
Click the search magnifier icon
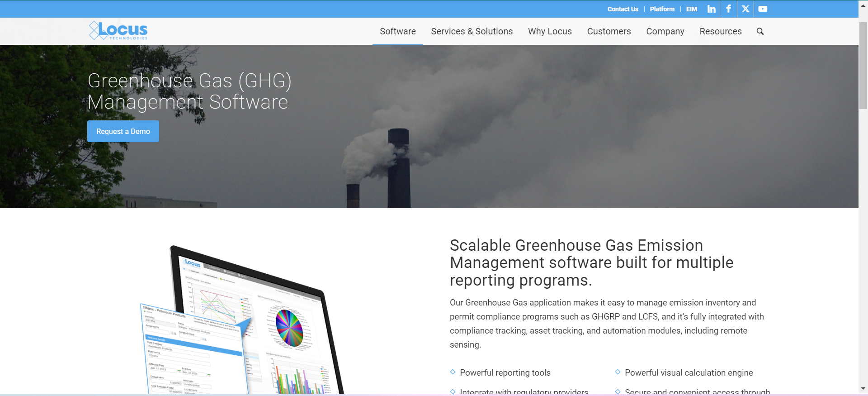point(760,31)
